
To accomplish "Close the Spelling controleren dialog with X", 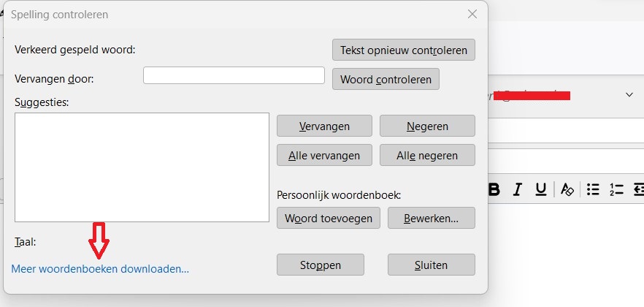I will click(473, 14).
